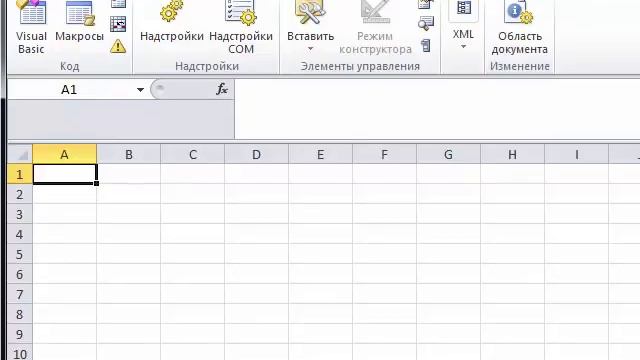Screen dimensions: 640x360
Task: Select column H header
Action: point(513,154)
